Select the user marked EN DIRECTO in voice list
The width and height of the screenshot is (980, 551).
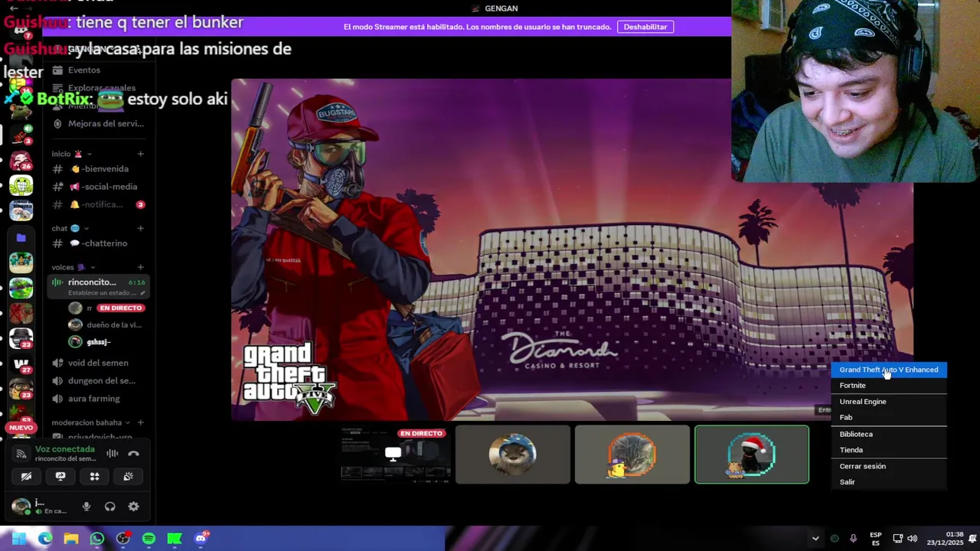(106, 308)
